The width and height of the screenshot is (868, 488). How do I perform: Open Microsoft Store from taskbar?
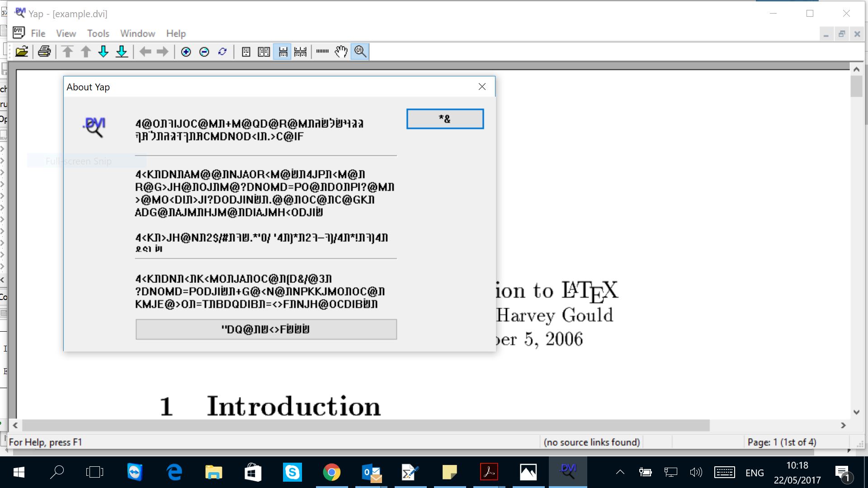[x=253, y=473]
